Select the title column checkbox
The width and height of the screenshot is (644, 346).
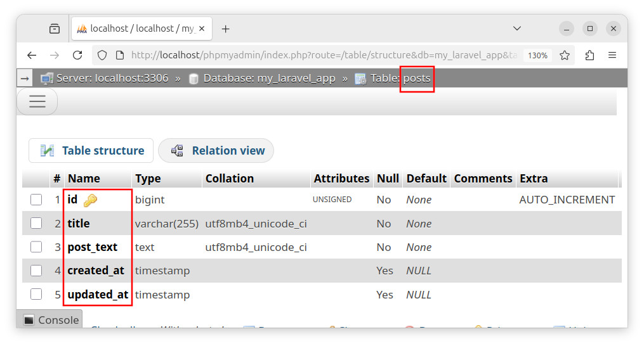coord(36,223)
